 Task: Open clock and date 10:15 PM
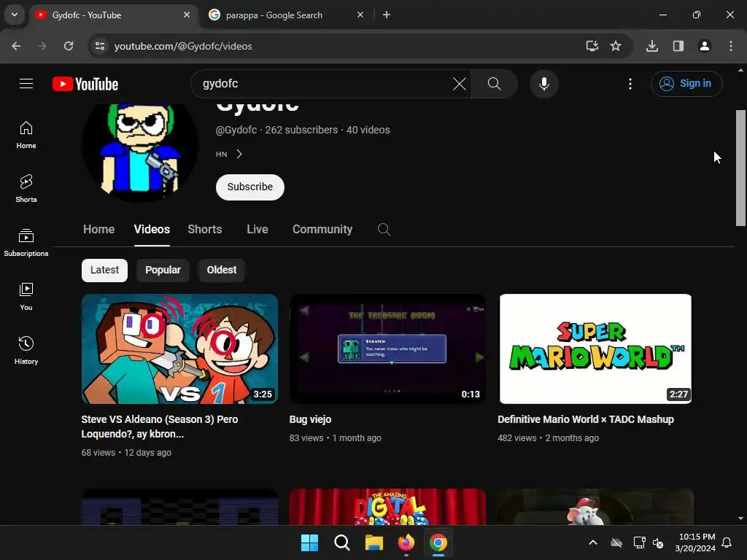tap(695, 542)
